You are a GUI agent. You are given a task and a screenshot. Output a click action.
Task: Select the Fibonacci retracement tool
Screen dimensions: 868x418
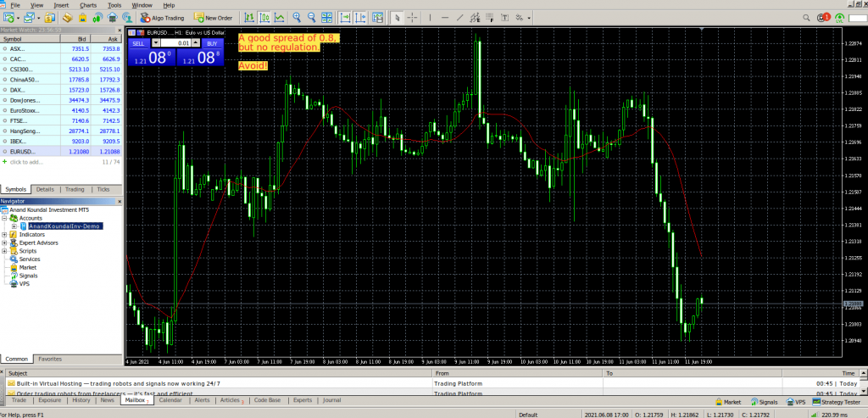(x=489, y=19)
